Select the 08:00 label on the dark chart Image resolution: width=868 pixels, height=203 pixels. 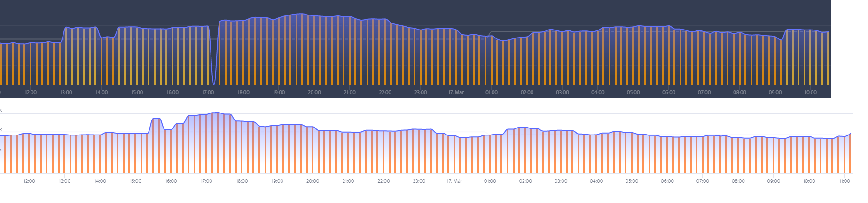[740, 92]
